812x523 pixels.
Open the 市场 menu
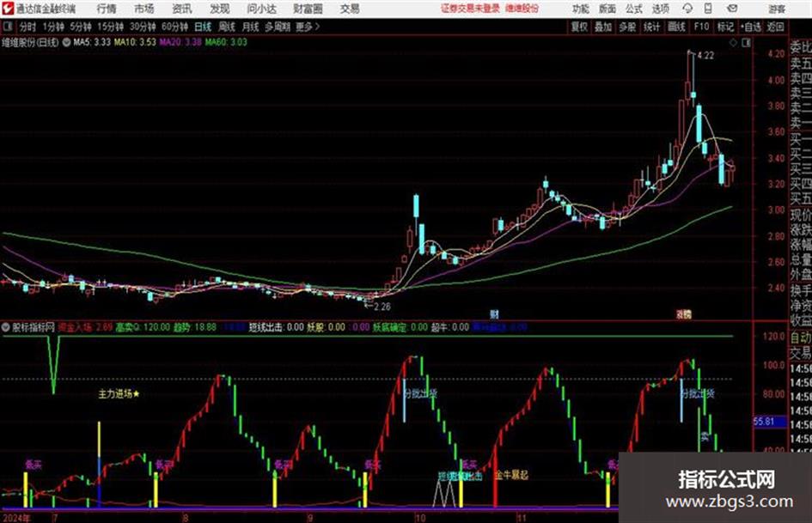tap(144, 9)
